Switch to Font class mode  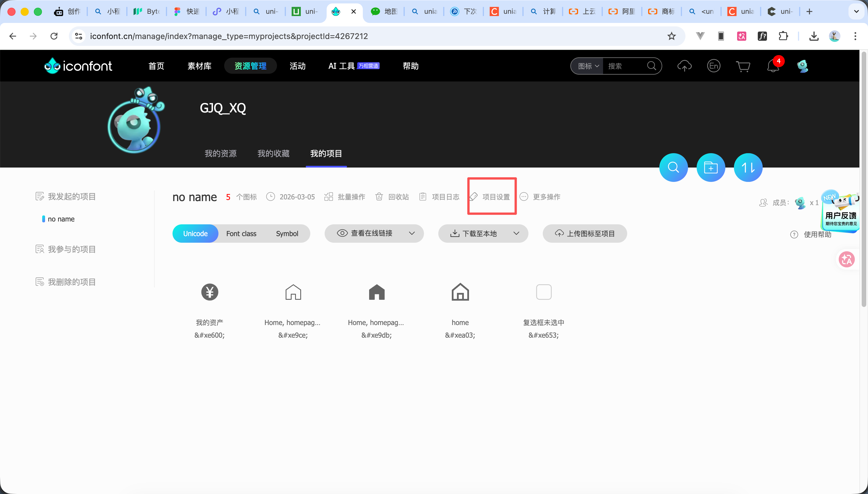[241, 234]
